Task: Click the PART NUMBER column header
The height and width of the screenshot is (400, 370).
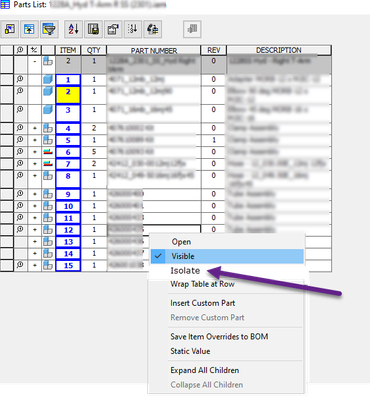Action: [154, 50]
